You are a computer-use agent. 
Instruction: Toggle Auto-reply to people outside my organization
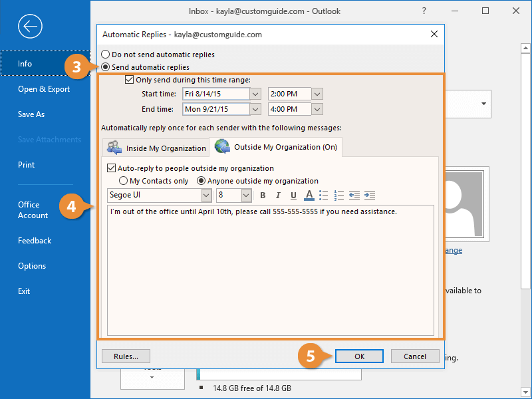(112, 168)
